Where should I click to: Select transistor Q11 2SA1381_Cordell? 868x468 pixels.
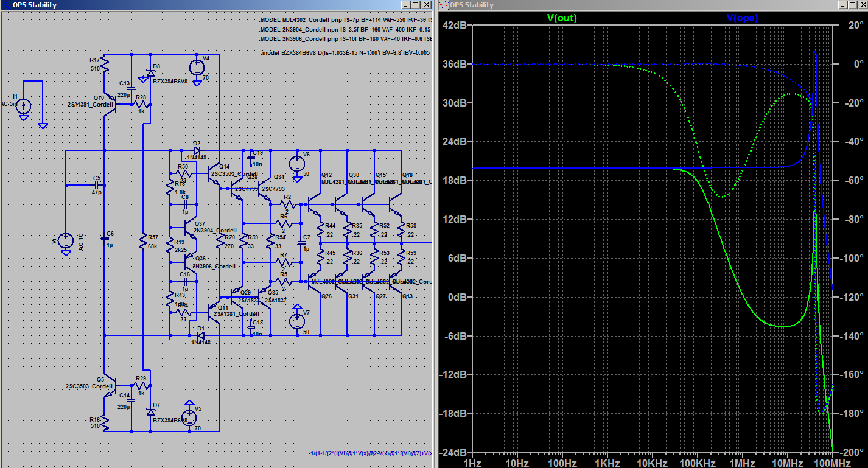point(214,313)
